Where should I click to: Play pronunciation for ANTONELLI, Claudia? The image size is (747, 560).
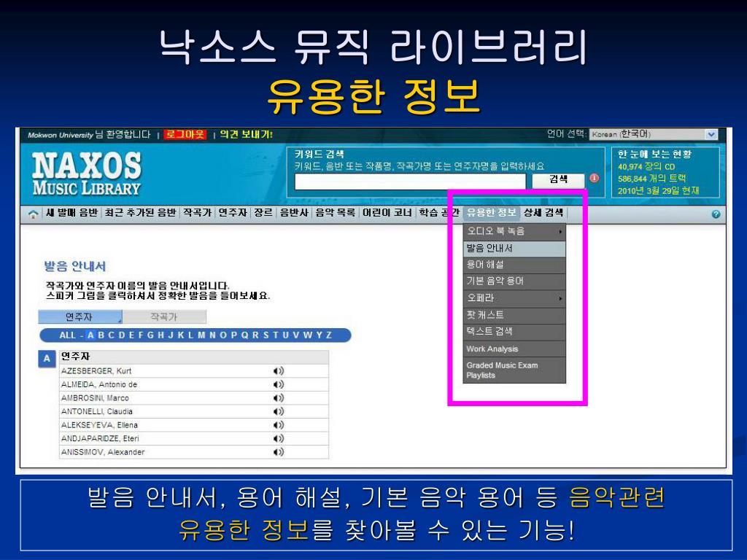pos(279,411)
